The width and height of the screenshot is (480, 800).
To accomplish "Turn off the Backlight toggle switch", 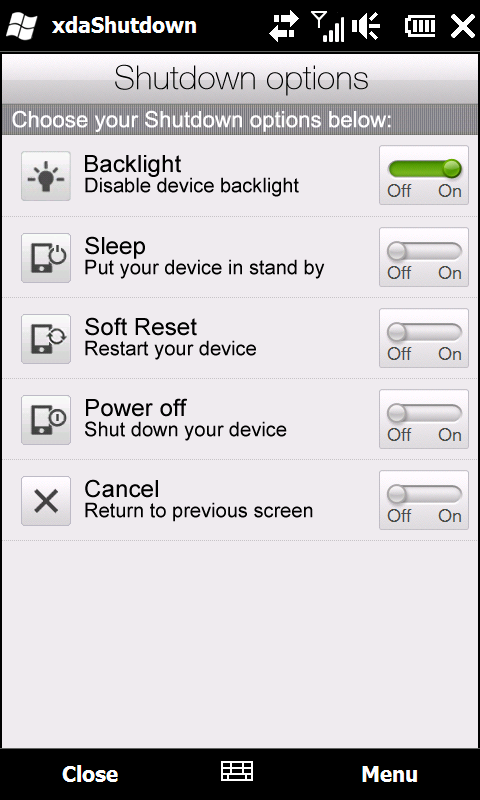I will [x=424, y=175].
